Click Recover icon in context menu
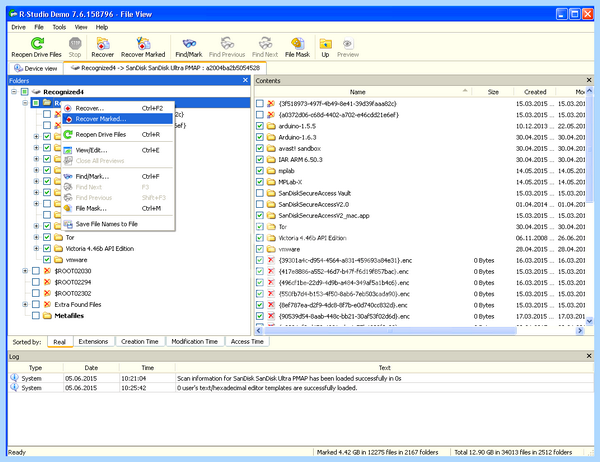Image resolution: width=600 pixels, height=462 pixels. (68, 108)
